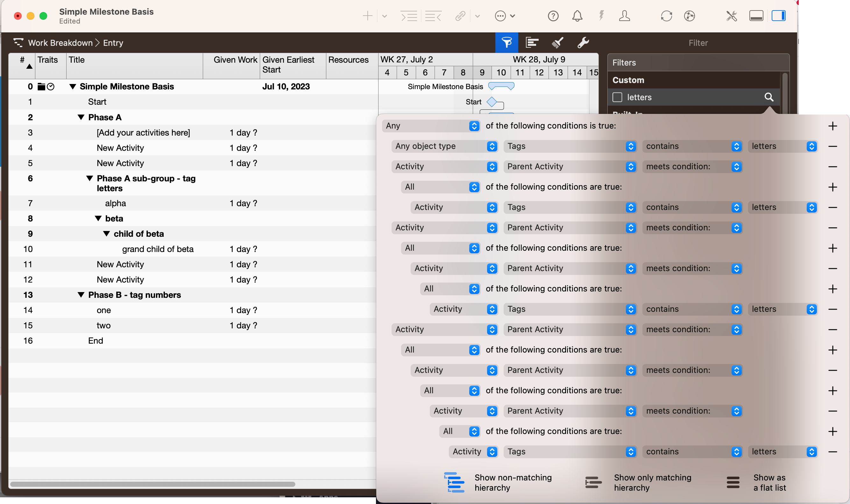Select the wrench Settings panel tab

[583, 42]
